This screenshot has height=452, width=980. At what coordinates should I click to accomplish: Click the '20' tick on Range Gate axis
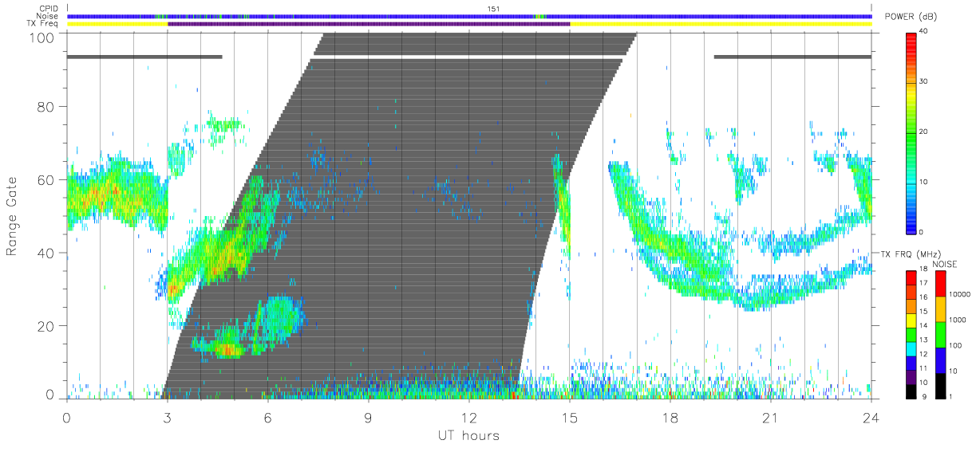[46, 327]
